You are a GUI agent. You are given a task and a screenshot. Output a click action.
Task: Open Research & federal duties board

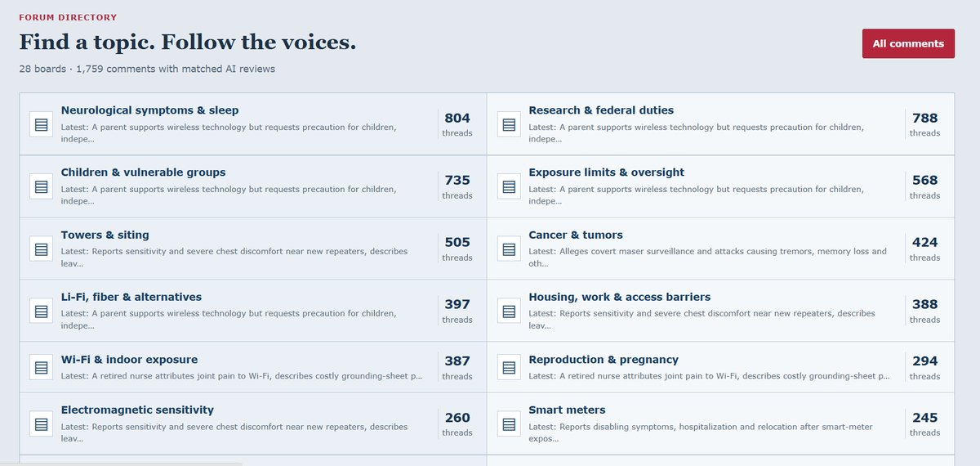[x=601, y=110]
